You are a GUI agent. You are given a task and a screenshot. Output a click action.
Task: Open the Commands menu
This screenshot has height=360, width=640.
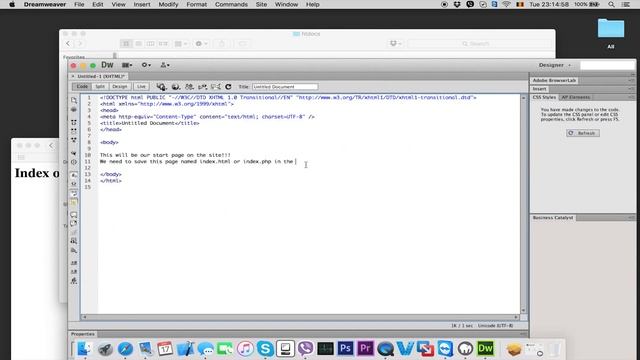tap(231, 4)
